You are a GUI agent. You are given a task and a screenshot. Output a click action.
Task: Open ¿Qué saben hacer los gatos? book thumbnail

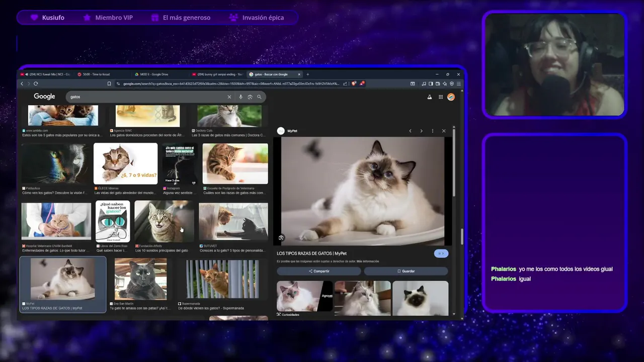pos(113,222)
